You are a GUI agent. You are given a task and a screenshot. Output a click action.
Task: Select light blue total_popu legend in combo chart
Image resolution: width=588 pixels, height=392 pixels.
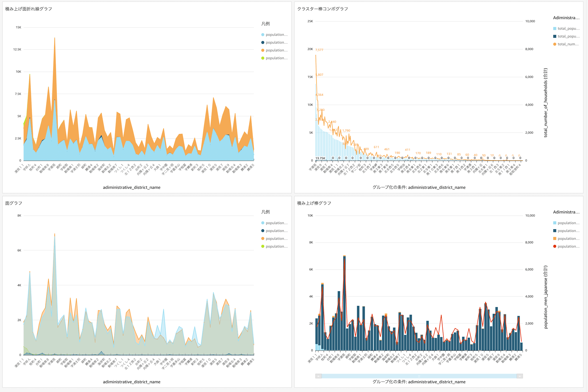click(x=566, y=29)
